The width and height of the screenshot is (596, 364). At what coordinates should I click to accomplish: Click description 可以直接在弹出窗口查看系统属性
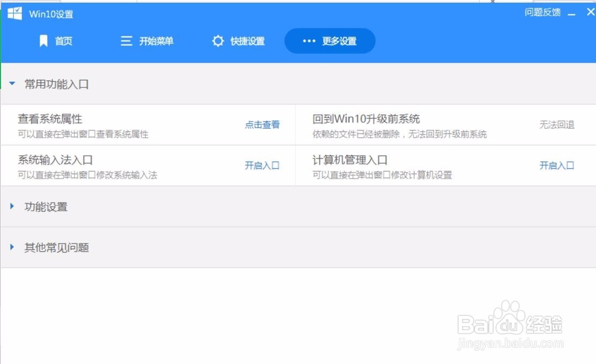pyautogui.click(x=83, y=134)
